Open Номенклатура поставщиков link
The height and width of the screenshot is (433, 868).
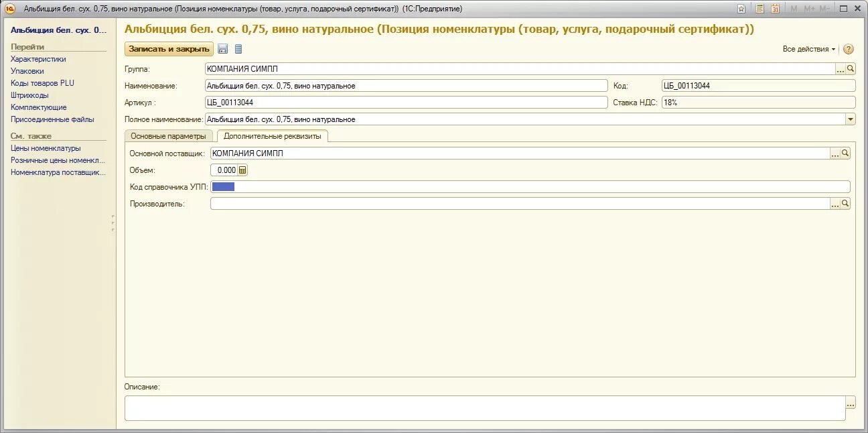pyautogui.click(x=58, y=172)
